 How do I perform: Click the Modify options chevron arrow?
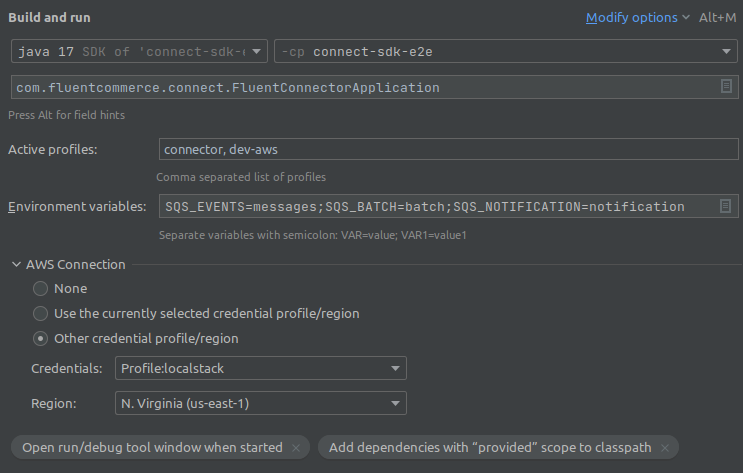[x=686, y=18]
